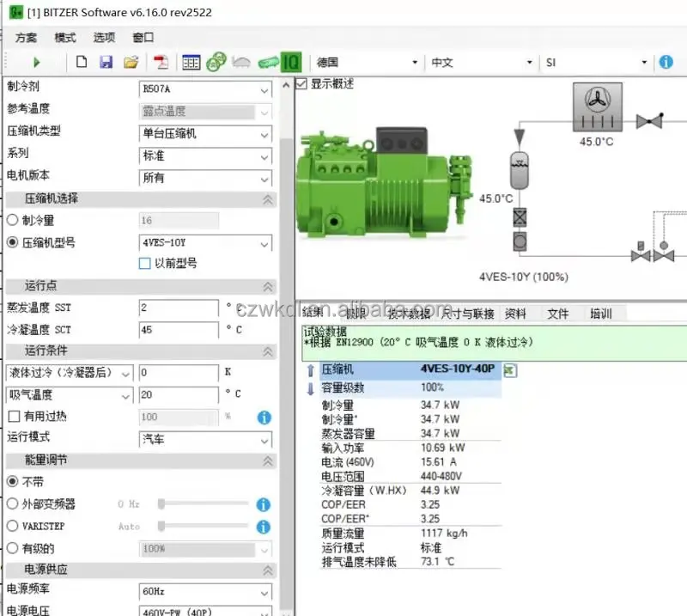
Task: Click the filter drier icon in diagram
Action: point(520,217)
